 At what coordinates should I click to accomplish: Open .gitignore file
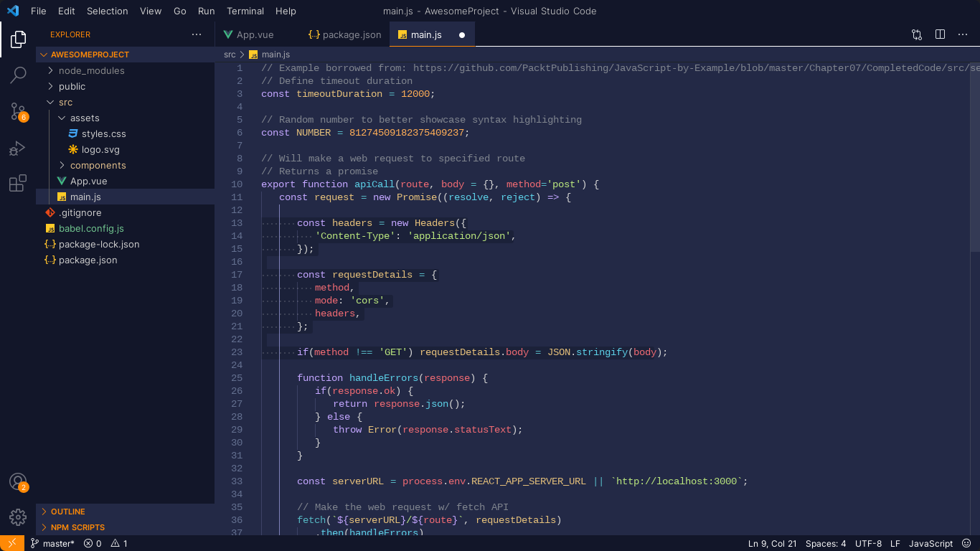coord(125,212)
